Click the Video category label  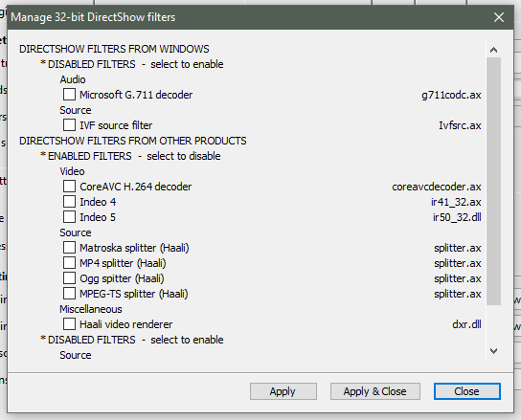(x=72, y=171)
